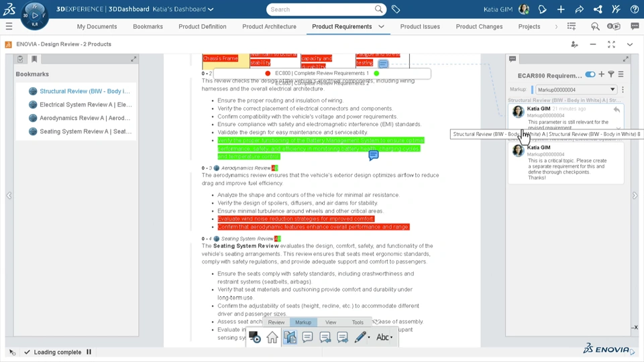Click the home icon in bottom toolbar
This screenshot has height=362, width=644.
click(272, 337)
